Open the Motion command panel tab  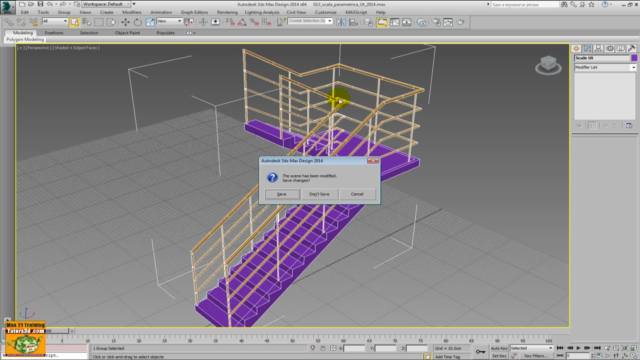click(x=609, y=48)
